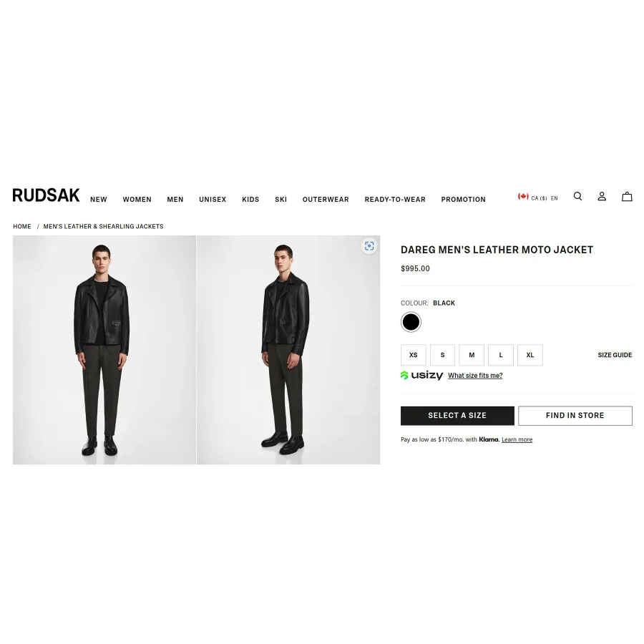Image resolution: width=644 pixels, height=644 pixels.
Task: Click the Canadian flag icon
Action: [523, 196]
